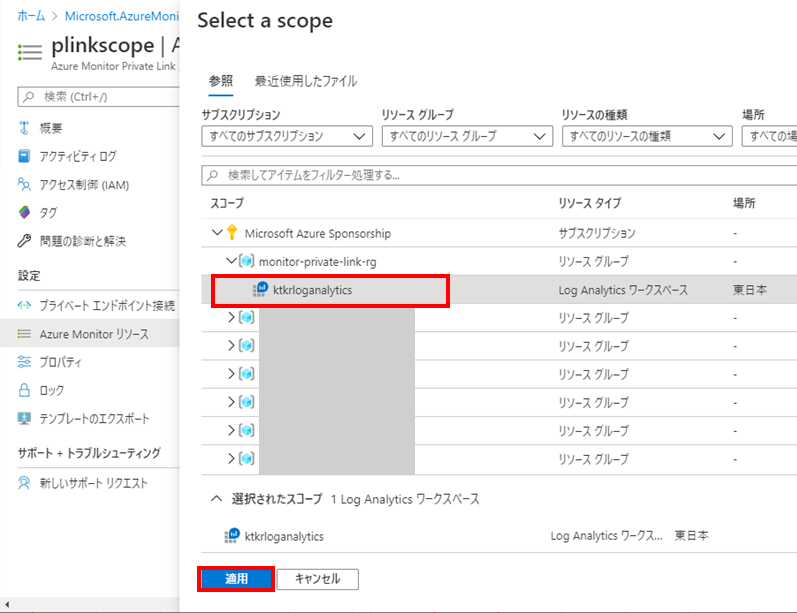The width and height of the screenshot is (797, 613).
Task: Click the 問題の診断と解決 wrench icon
Action: 24,241
